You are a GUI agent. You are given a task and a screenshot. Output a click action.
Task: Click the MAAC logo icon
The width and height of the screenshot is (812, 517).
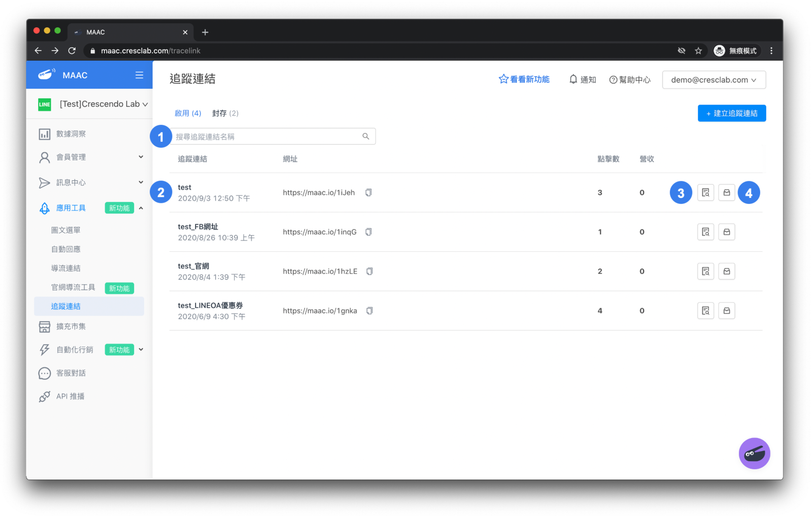coord(46,75)
